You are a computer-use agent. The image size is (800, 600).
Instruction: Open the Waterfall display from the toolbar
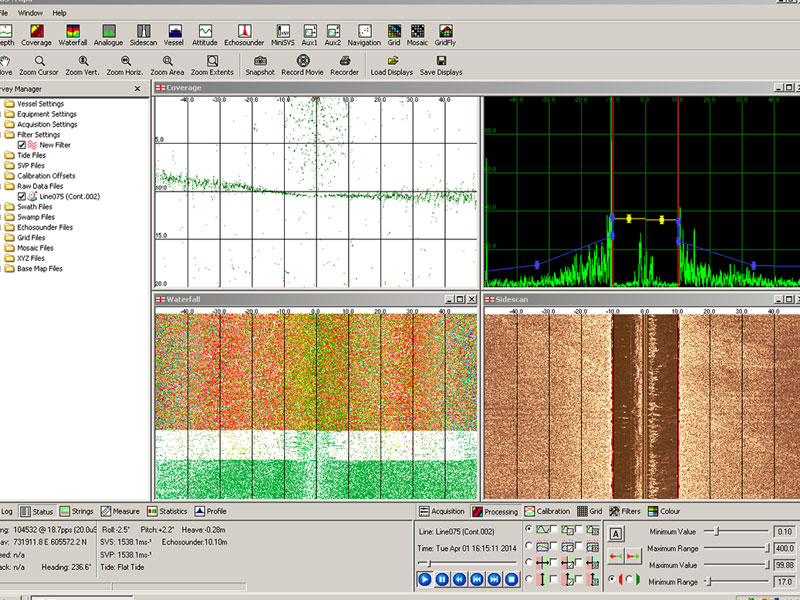pos(72,33)
